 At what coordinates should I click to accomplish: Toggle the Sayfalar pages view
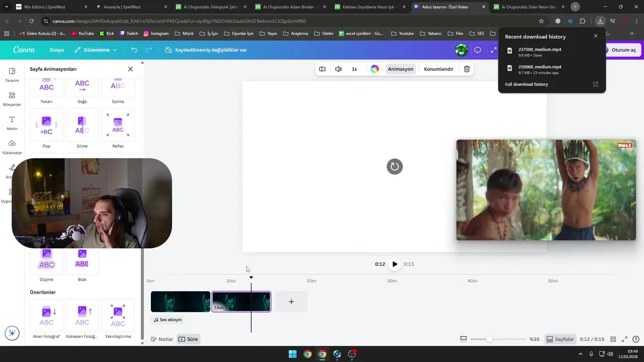tap(560, 339)
